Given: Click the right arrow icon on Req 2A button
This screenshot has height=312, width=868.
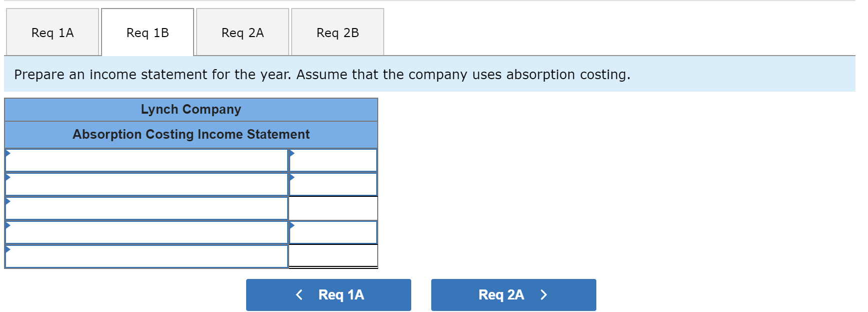Looking at the screenshot, I should point(543,294).
